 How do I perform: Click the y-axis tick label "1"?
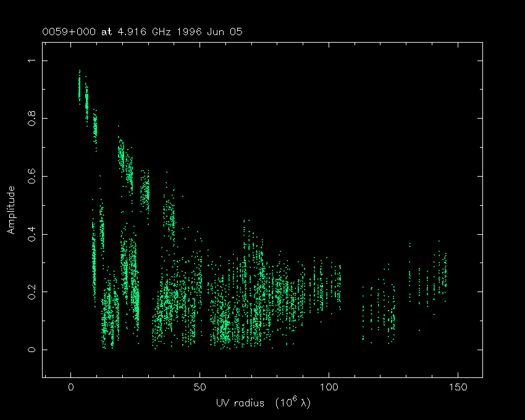[31, 61]
